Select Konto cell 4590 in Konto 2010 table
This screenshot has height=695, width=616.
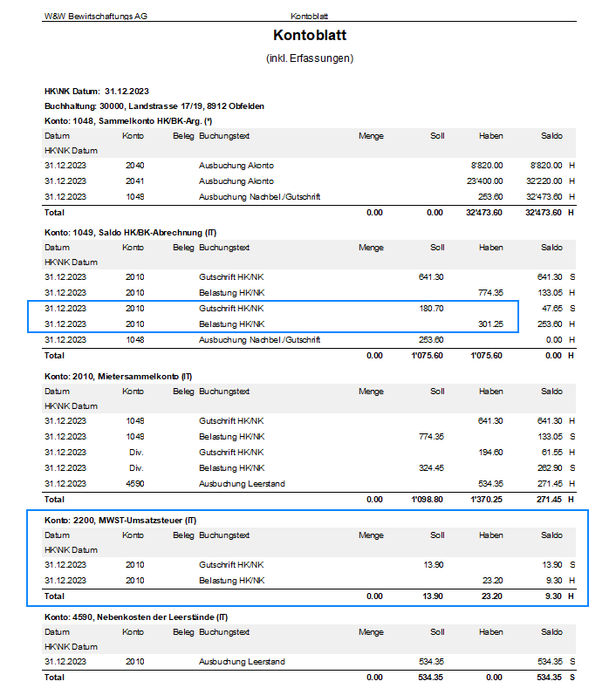135,484
